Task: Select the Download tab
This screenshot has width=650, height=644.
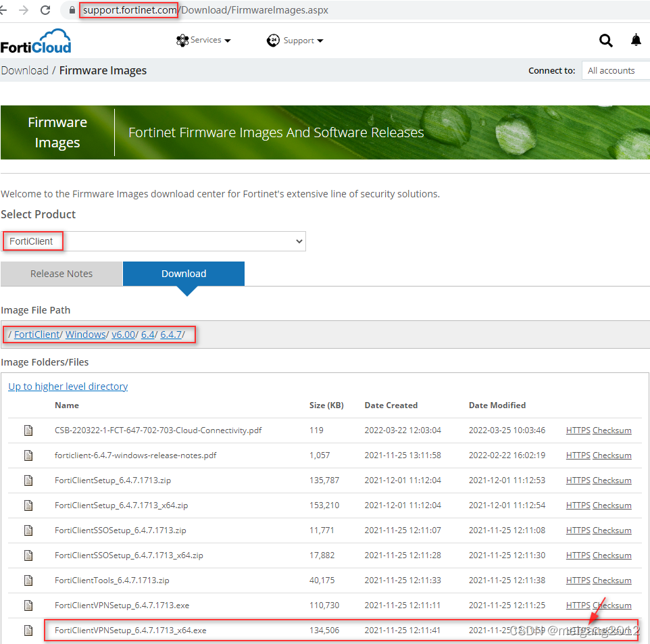Action: (x=184, y=274)
